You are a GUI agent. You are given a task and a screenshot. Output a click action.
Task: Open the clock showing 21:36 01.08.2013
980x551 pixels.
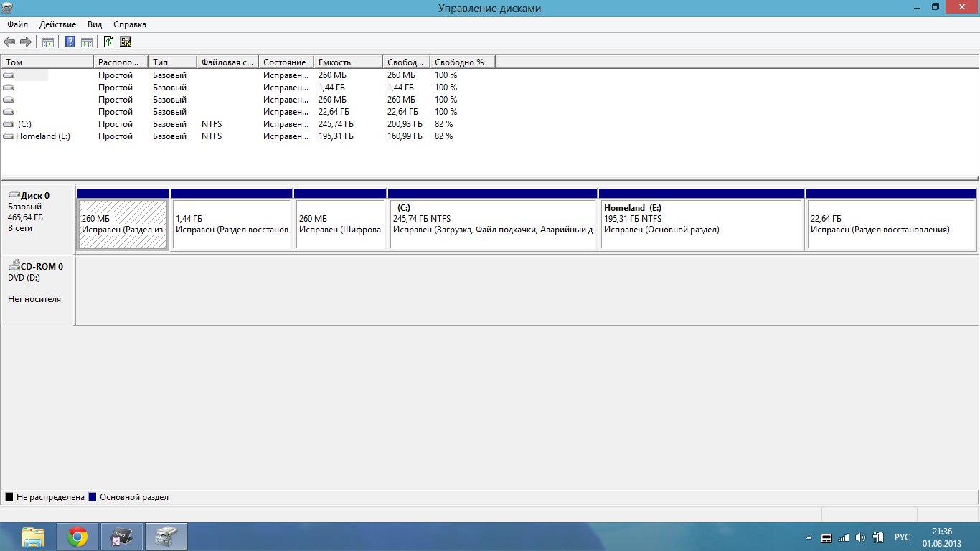coord(942,537)
